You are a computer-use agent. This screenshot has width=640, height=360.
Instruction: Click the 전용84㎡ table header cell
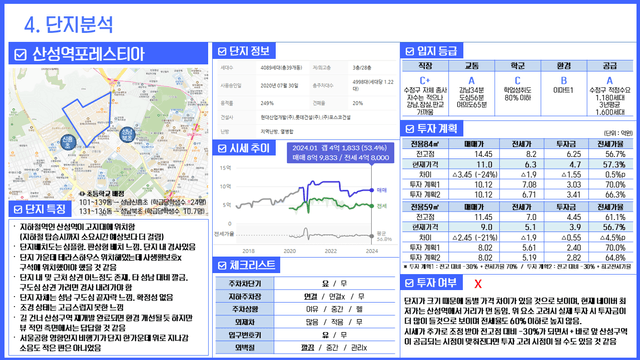coord(425,144)
